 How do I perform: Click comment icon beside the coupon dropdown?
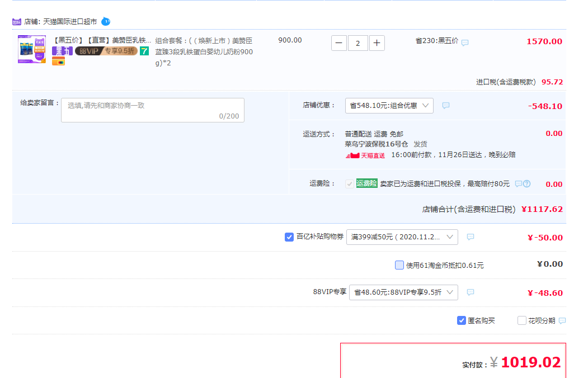pos(471,237)
